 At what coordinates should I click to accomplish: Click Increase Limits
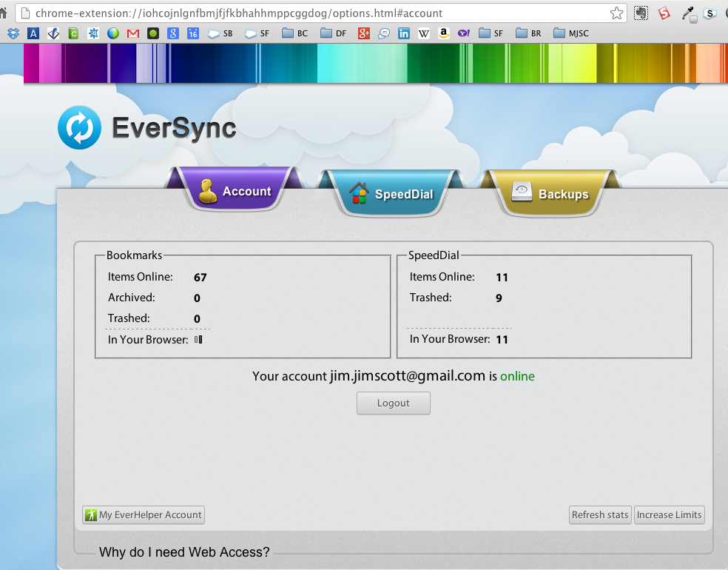pyautogui.click(x=669, y=514)
